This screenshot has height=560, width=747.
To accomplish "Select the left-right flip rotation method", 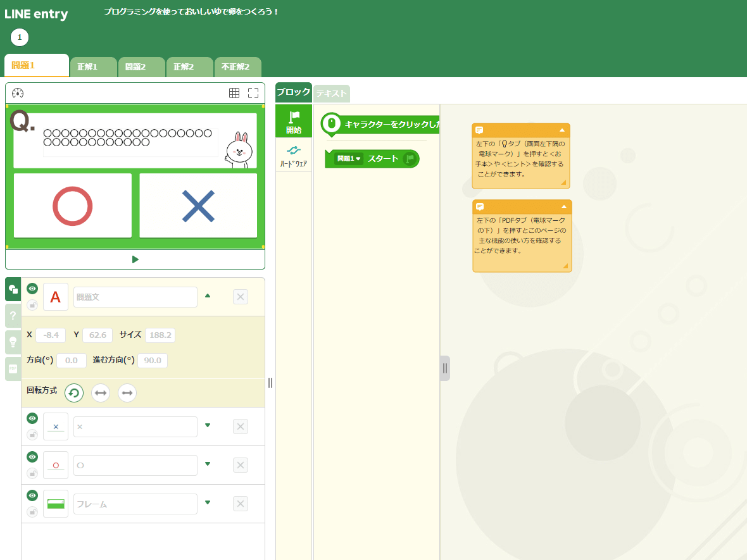I will (101, 393).
